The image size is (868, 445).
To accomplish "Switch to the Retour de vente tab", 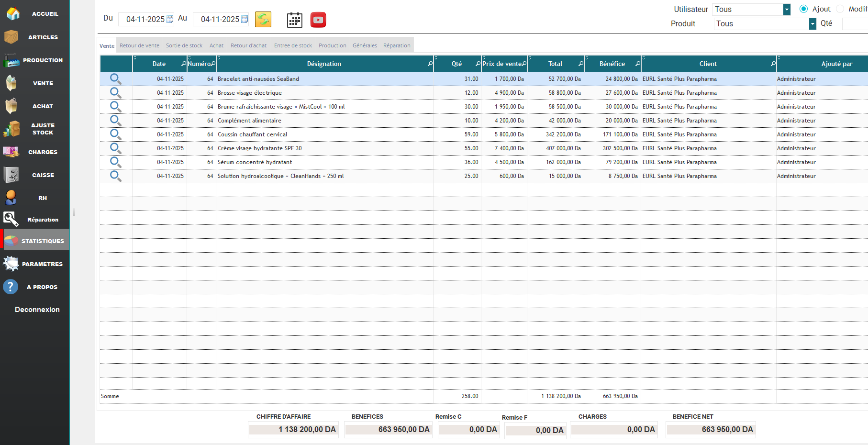I will click(139, 45).
